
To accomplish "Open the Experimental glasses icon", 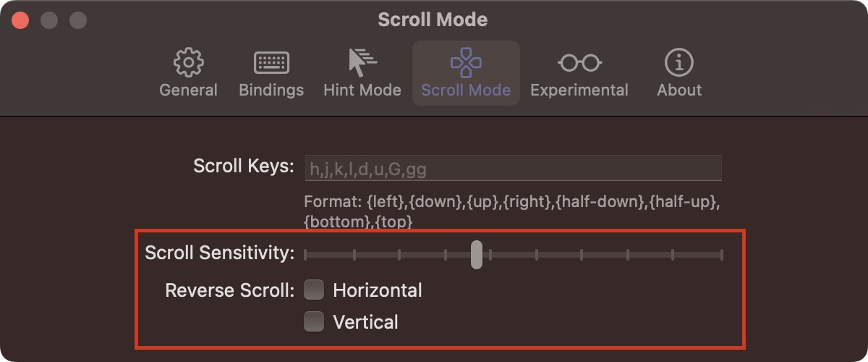I will point(579,63).
